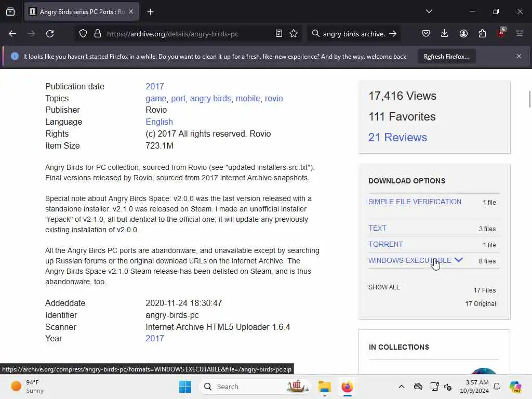Open the TEXT download option
This screenshot has height=399, width=532.
coord(377,229)
